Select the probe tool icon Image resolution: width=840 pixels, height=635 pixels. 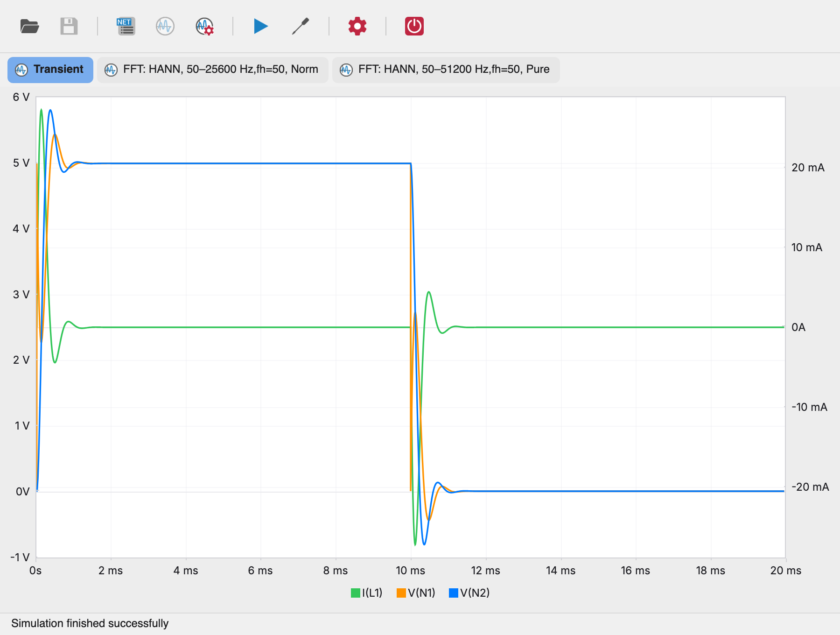(x=301, y=26)
